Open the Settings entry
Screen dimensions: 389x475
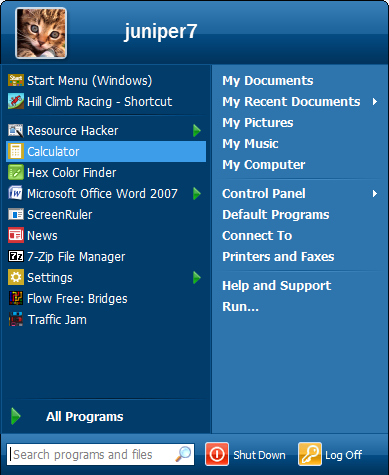tap(106, 277)
